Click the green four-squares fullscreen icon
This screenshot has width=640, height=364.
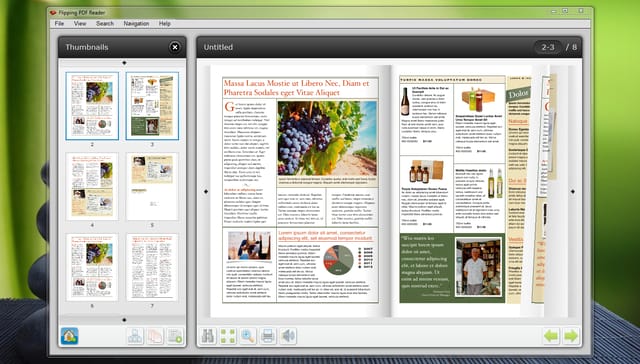tap(228, 336)
